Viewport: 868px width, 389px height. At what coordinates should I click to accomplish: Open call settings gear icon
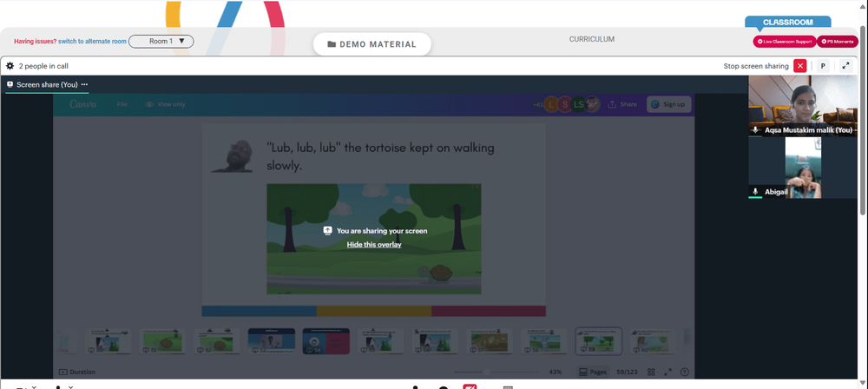pos(10,66)
